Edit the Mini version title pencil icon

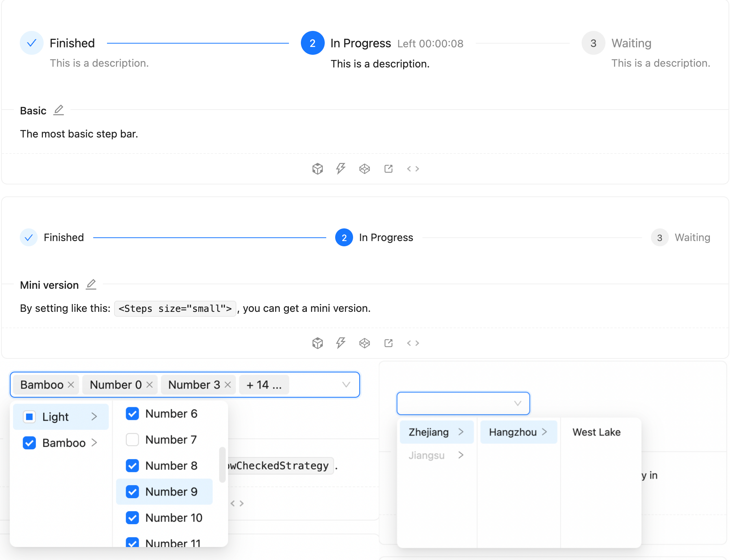coord(91,285)
